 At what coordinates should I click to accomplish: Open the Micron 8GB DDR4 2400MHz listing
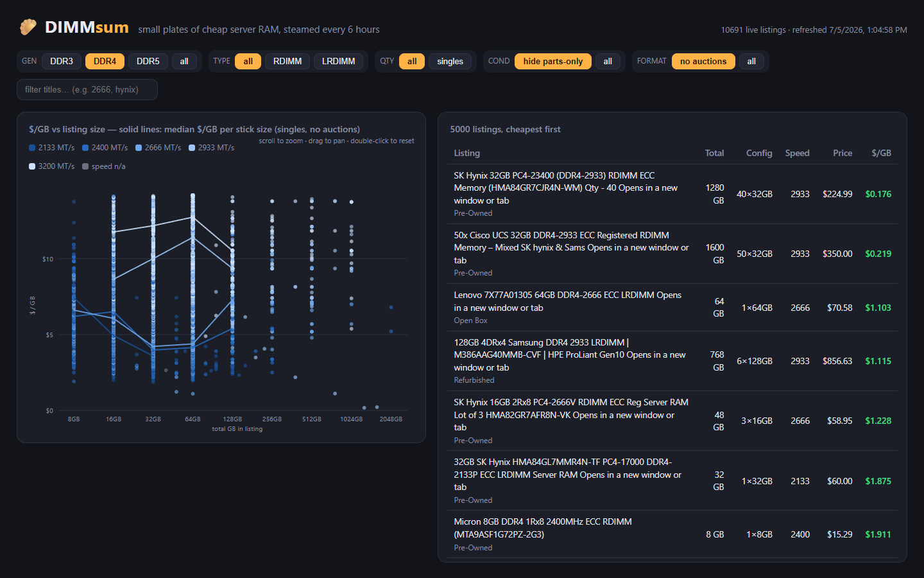[543, 528]
